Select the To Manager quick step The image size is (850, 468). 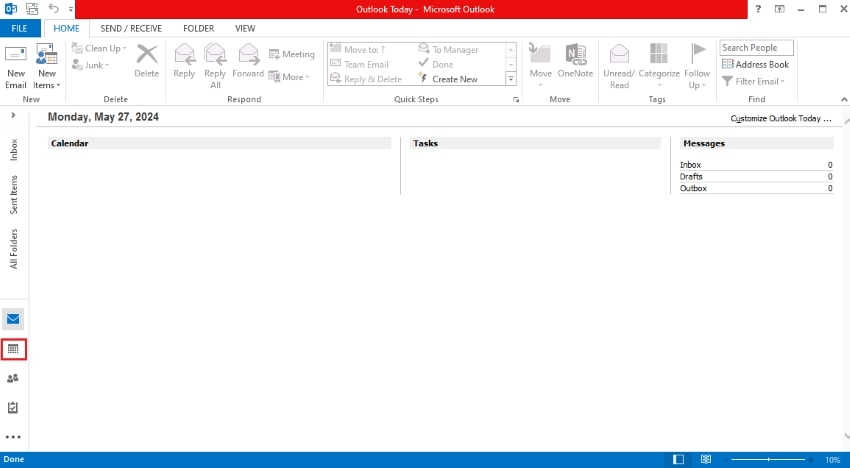pos(448,49)
